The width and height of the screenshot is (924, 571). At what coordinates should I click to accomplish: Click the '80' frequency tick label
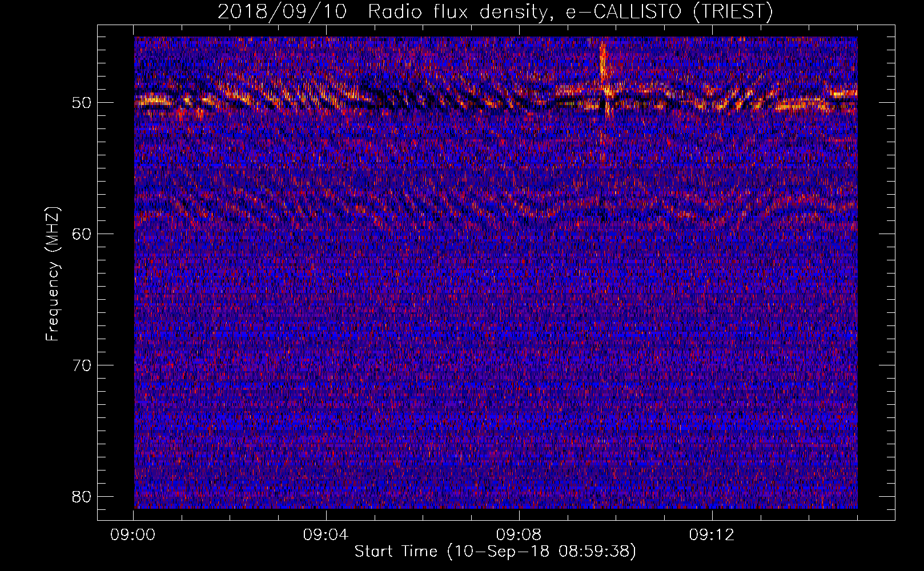(82, 497)
